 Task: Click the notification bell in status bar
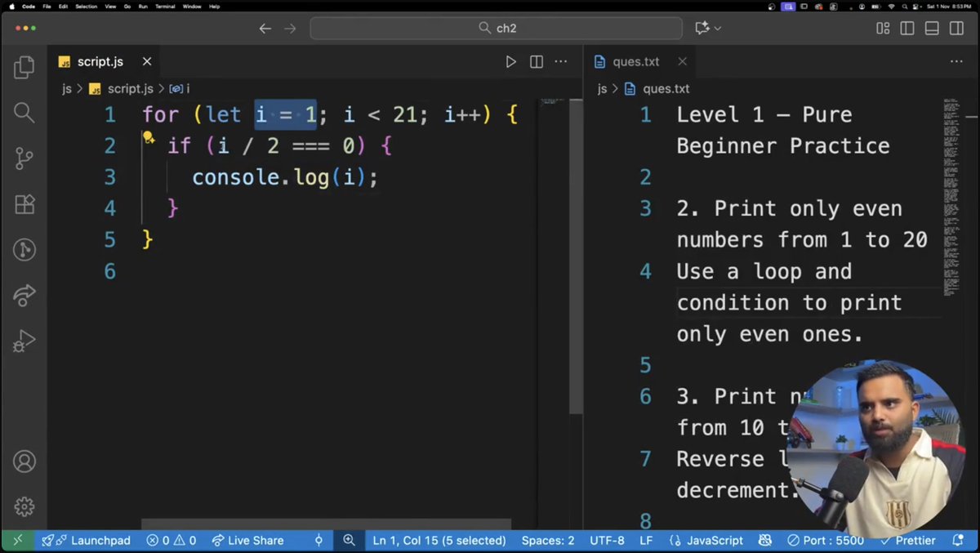tap(956, 540)
